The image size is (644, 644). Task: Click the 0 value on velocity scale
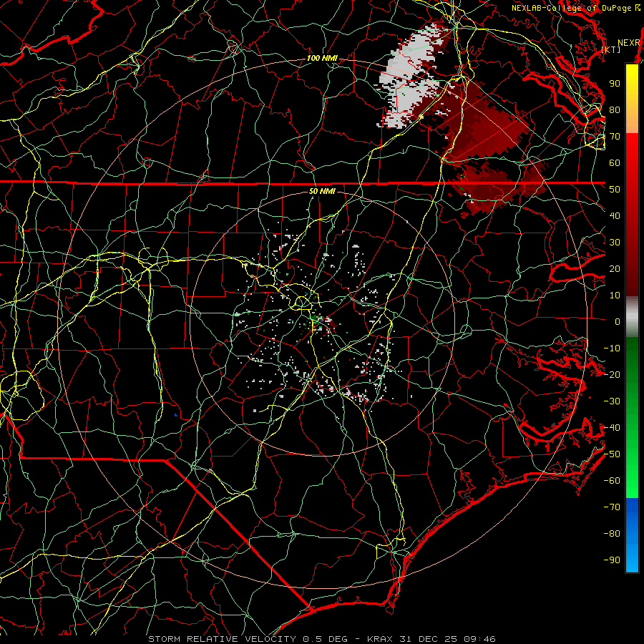pyautogui.click(x=618, y=322)
